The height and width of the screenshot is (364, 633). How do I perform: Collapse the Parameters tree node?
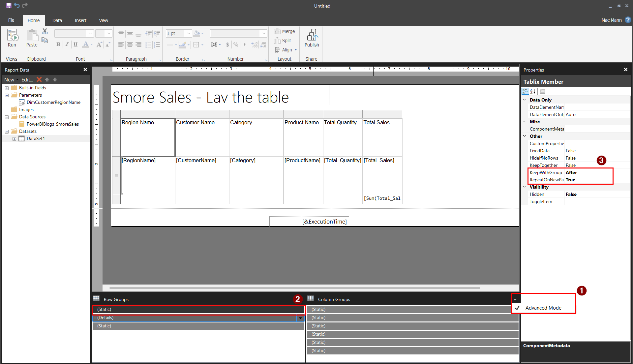click(7, 95)
